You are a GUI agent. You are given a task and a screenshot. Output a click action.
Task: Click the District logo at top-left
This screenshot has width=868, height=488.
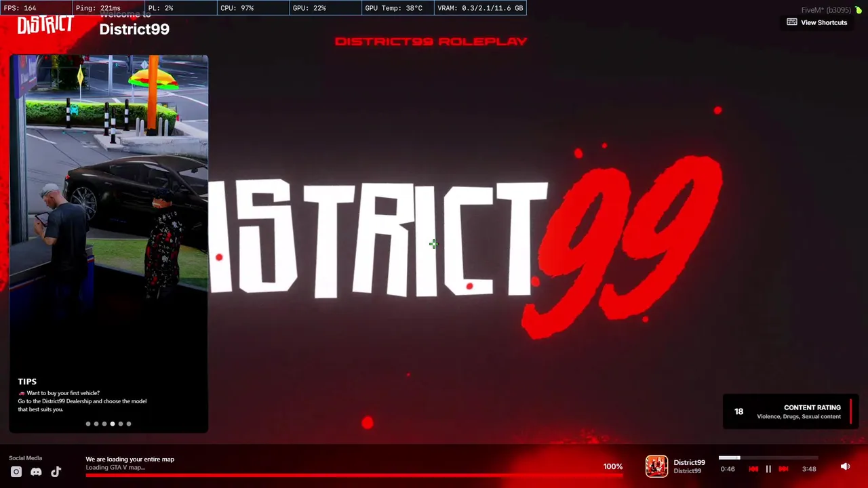(45, 25)
